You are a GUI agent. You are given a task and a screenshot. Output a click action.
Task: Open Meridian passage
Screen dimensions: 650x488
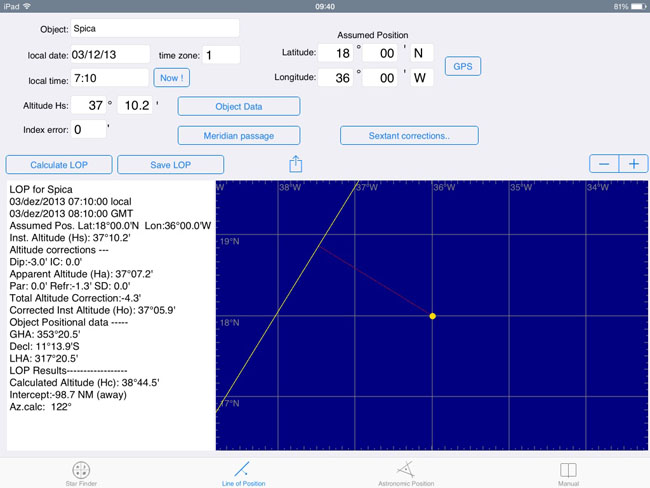coord(239,136)
